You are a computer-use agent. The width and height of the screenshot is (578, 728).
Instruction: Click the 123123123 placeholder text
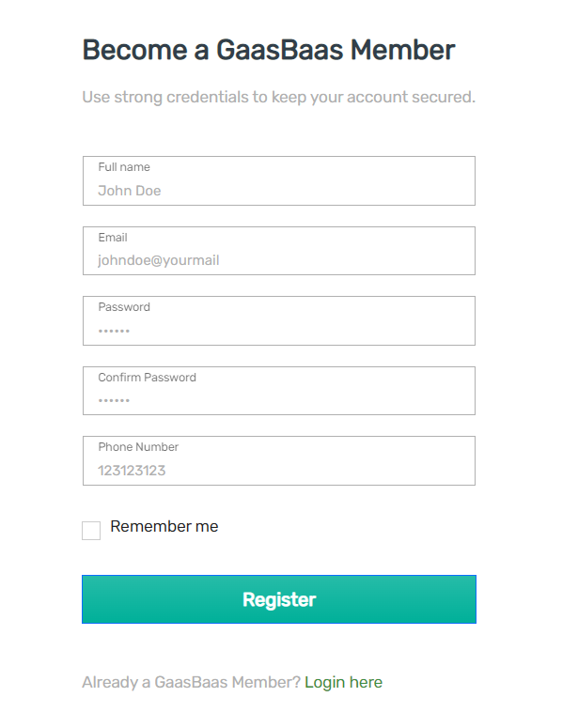[132, 471]
